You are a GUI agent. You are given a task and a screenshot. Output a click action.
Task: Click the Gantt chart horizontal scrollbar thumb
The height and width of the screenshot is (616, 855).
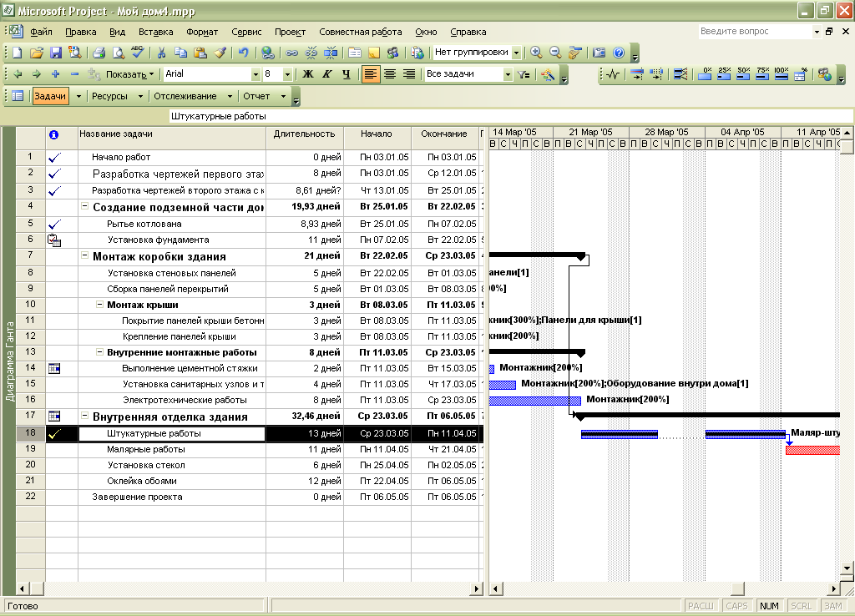(738, 588)
